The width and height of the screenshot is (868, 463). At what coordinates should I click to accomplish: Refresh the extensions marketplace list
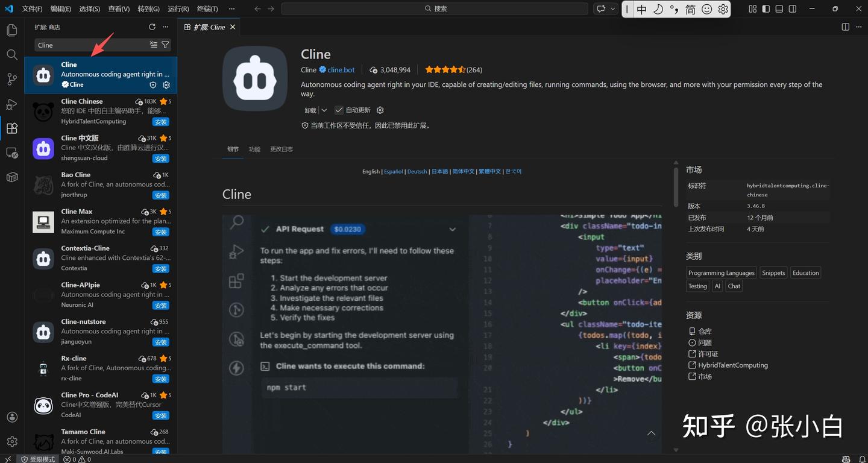152,27
